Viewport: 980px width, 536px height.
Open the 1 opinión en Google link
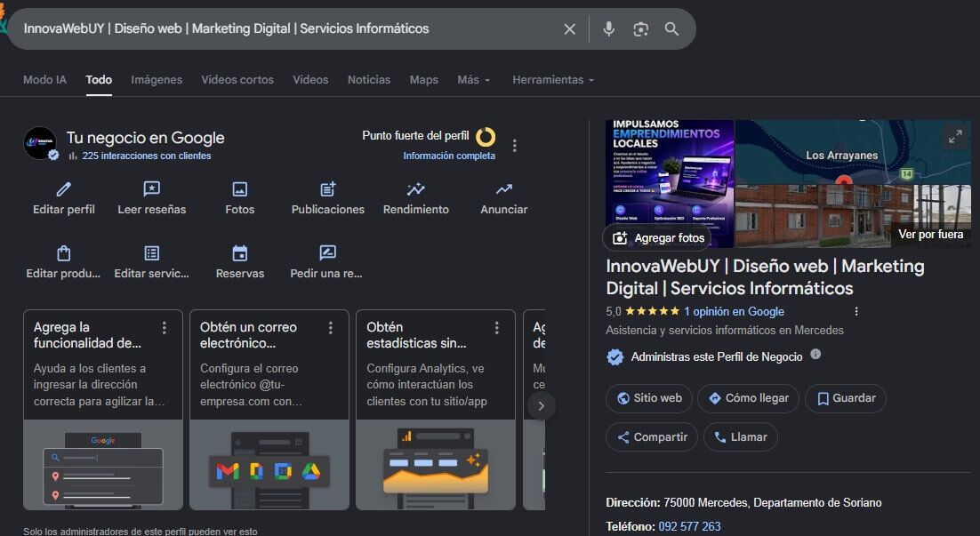coord(734,311)
